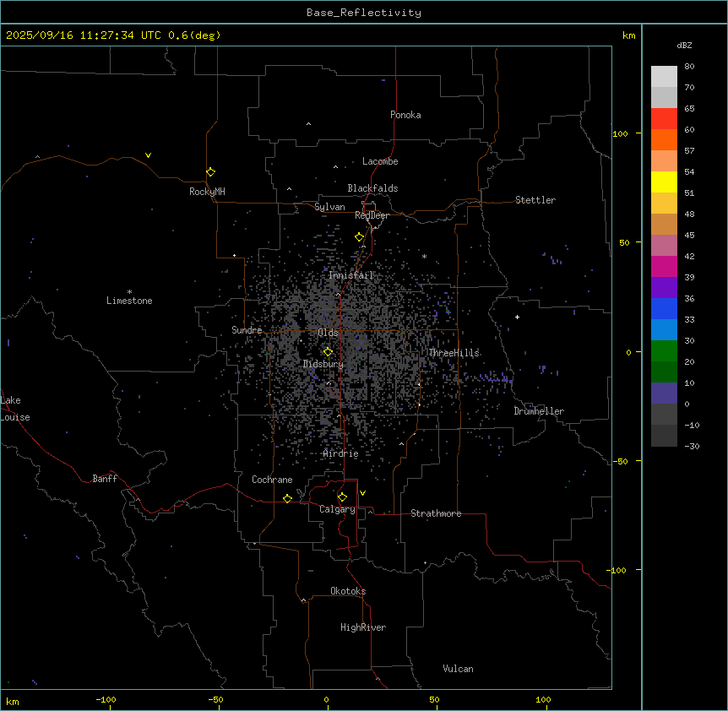Viewport: 728px width, 711px height.
Task: Click the Stettler town label
Action: coord(535,200)
